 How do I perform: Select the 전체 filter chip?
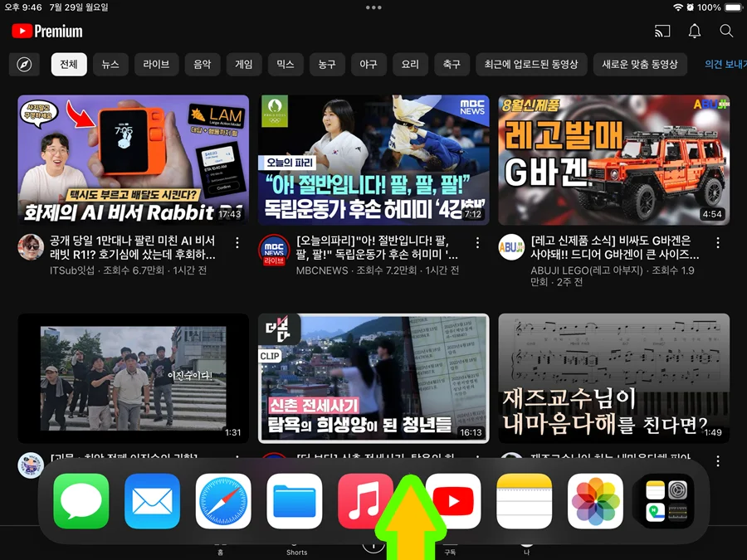(69, 64)
